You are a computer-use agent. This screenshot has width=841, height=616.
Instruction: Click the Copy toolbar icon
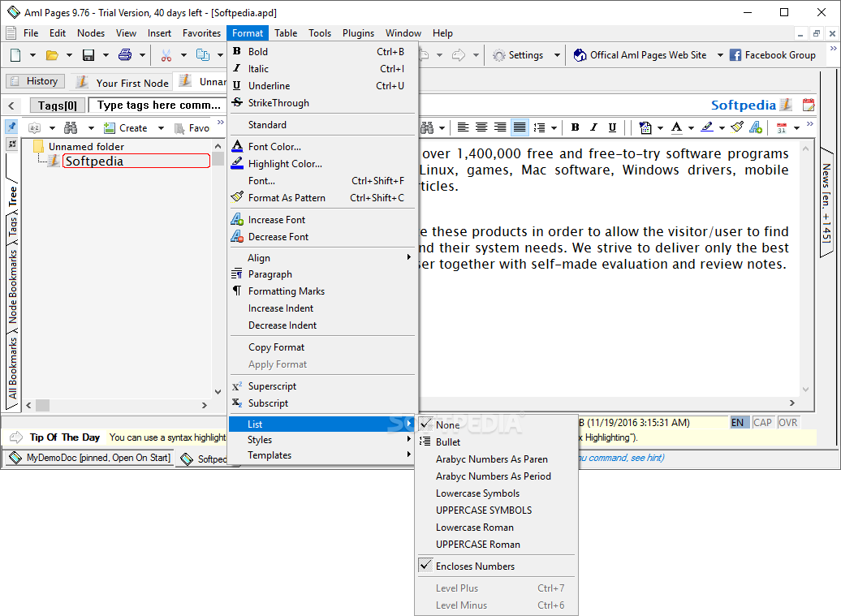pos(203,54)
